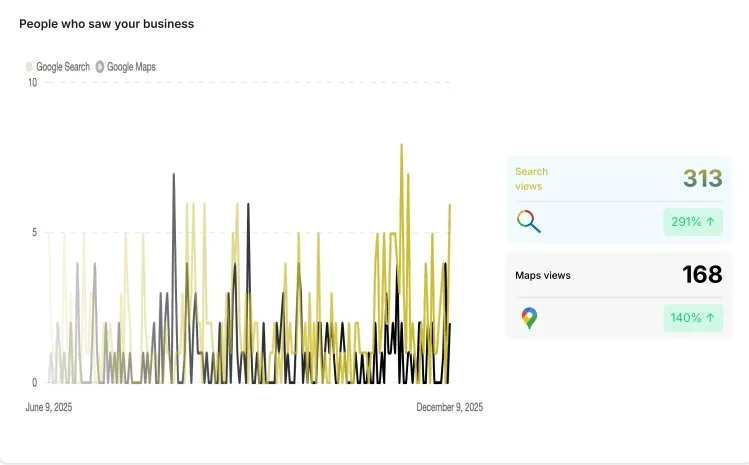749x465 pixels.
Task: Click the Google Maps pin icon
Action: tap(529, 319)
